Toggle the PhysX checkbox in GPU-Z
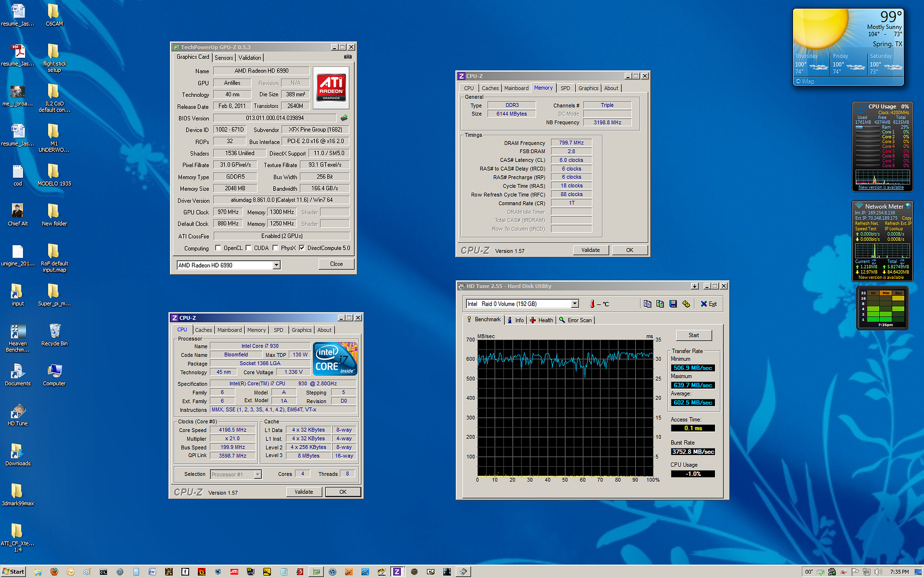The height and width of the screenshot is (578, 924). [x=275, y=248]
